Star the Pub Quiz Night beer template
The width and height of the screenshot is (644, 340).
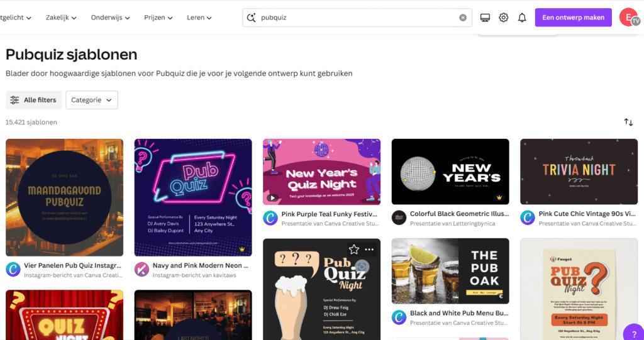(x=353, y=250)
